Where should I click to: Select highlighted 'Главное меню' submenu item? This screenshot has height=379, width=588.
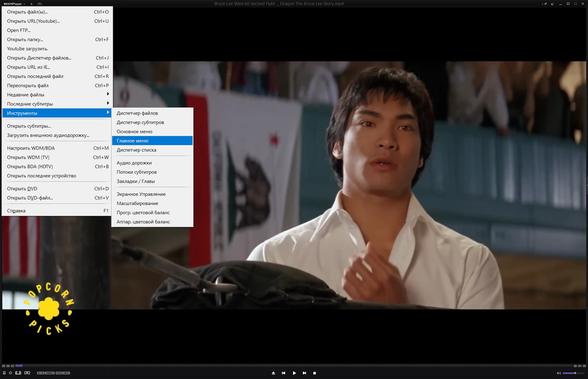click(x=152, y=141)
